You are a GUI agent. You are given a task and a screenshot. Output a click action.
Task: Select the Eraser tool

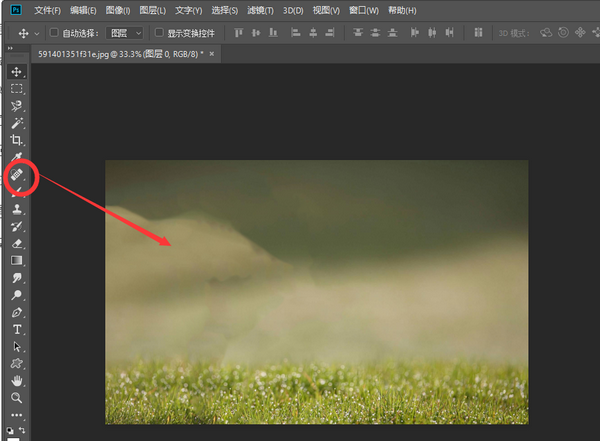point(17,243)
